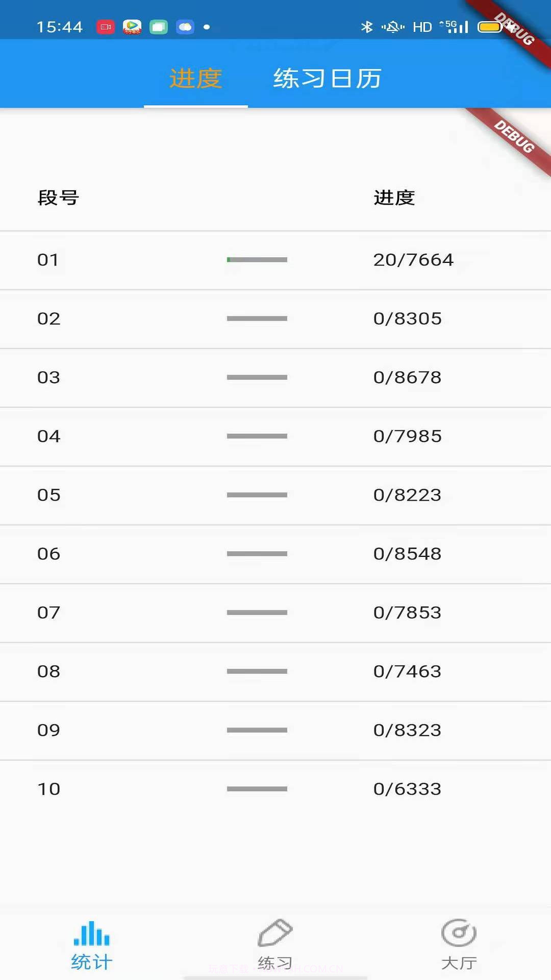Tap the Bluetooth status icon
This screenshot has width=551, height=980.
366,27
